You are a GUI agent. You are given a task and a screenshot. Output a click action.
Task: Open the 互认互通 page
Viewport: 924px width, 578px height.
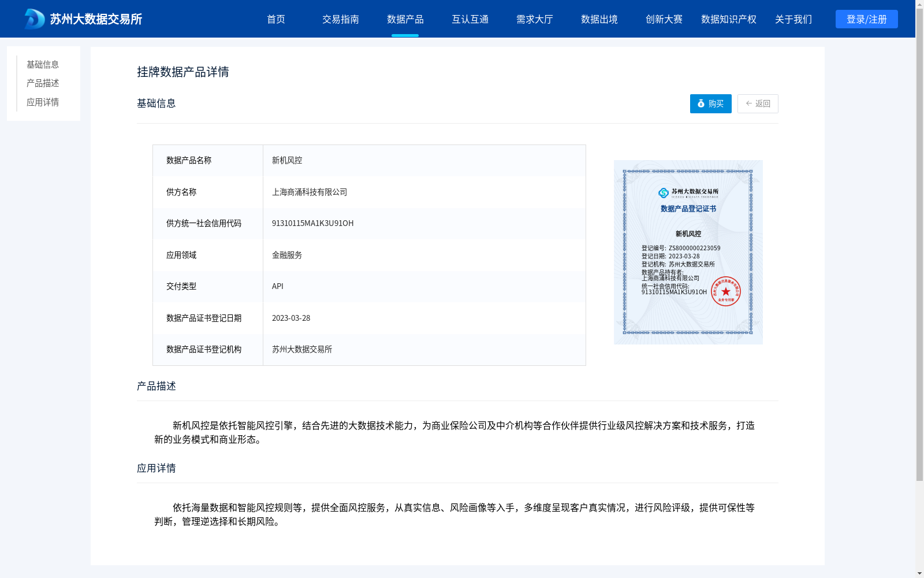click(470, 19)
